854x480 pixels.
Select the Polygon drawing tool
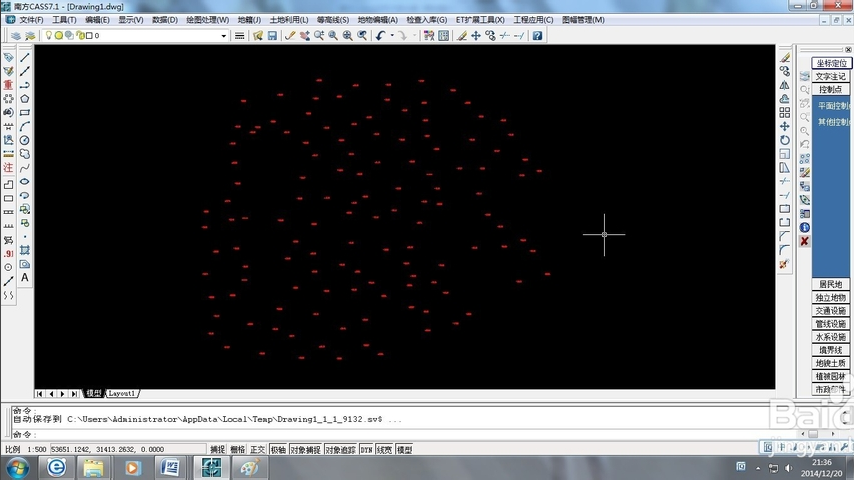point(25,99)
